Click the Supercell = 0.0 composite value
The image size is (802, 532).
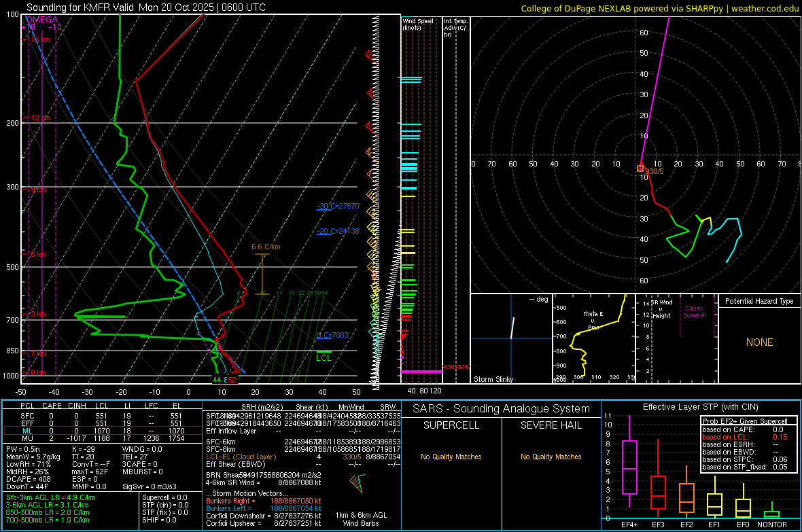[x=164, y=497]
